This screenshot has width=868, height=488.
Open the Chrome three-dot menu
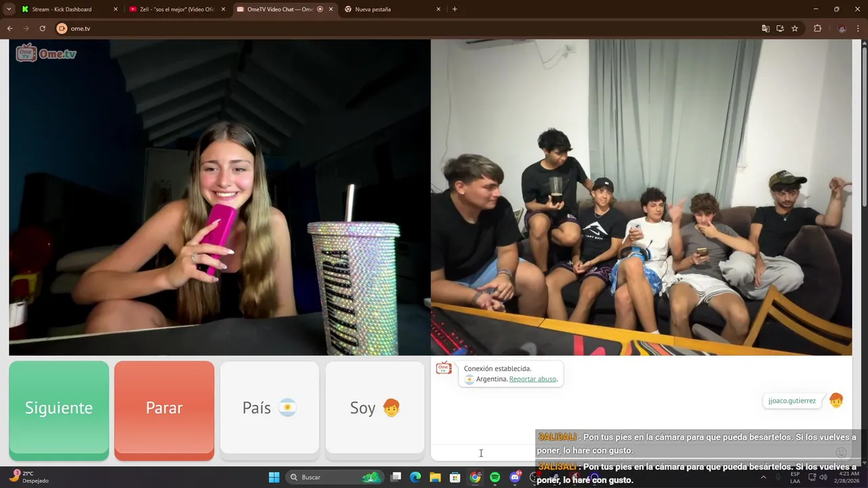point(858,28)
